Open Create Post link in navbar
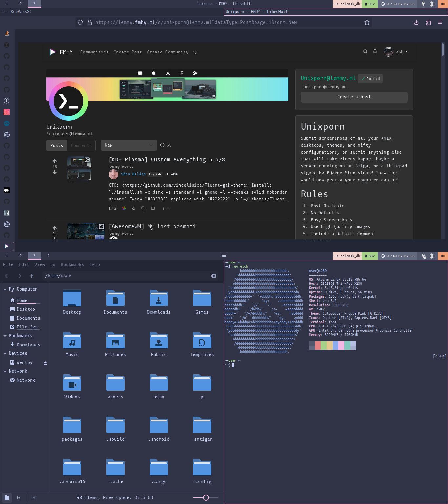The width and height of the screenshot is (448, 504). click(x=128, y=52)
